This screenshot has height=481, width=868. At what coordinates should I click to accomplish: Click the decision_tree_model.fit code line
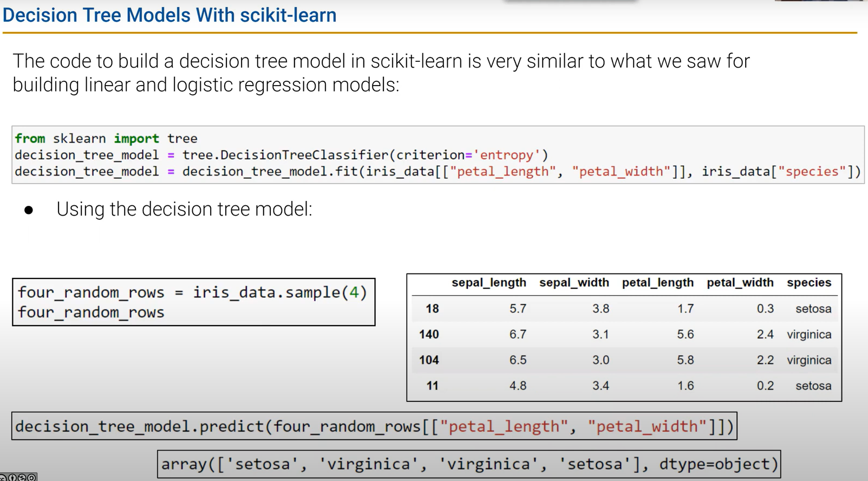click(x=438, y=172)
